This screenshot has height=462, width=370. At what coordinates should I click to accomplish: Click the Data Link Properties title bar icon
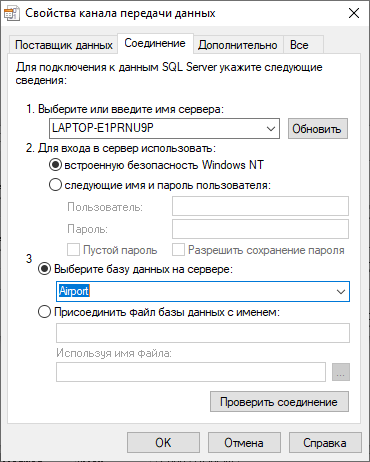tap(12, 13)
